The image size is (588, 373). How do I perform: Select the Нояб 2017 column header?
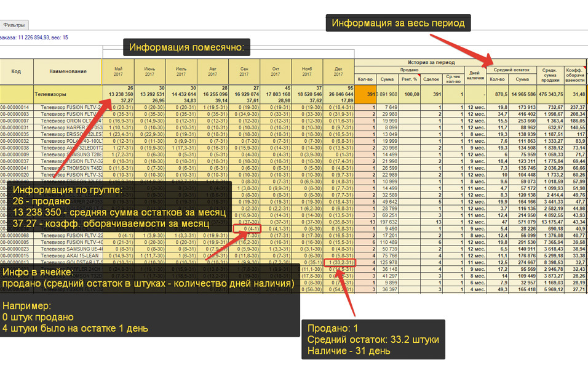tap(307, 71)
